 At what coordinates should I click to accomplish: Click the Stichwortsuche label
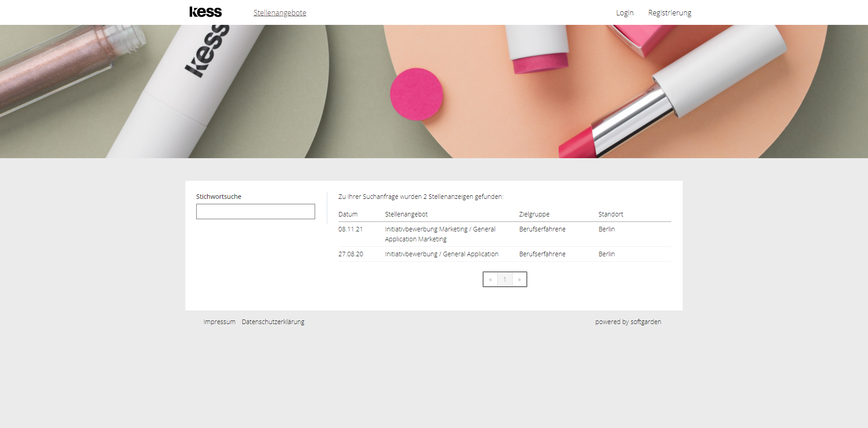(219, 197)
